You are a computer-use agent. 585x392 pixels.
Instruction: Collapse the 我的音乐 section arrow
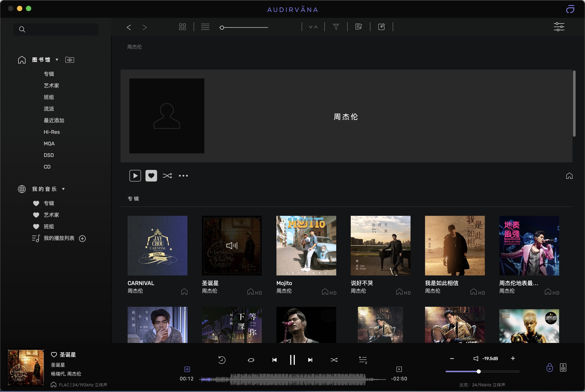pos(63,189)
